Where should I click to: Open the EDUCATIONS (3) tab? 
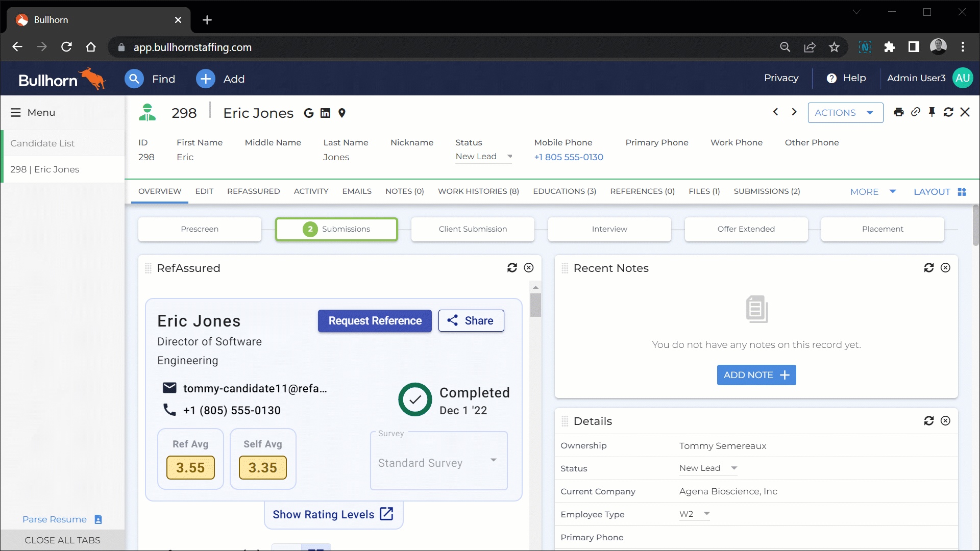point(565,191)
